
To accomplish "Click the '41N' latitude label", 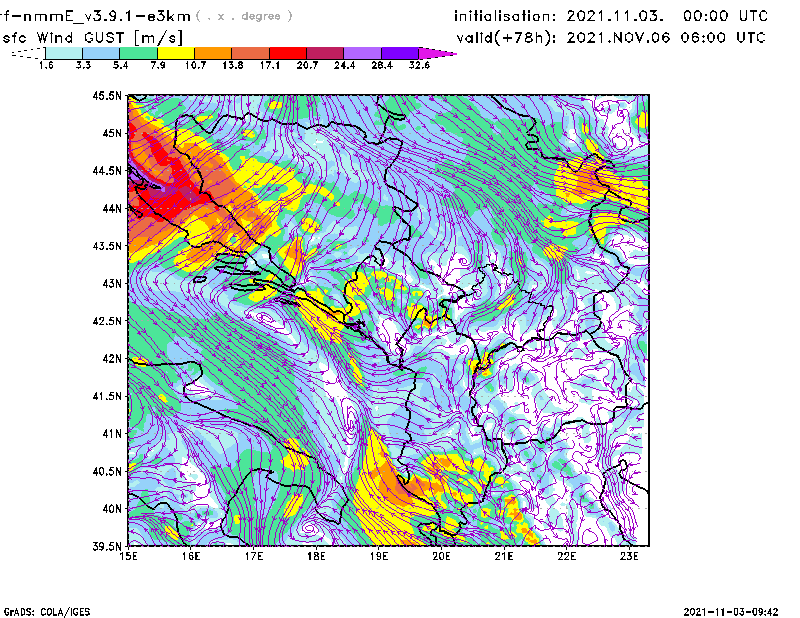I will (112, 434).
